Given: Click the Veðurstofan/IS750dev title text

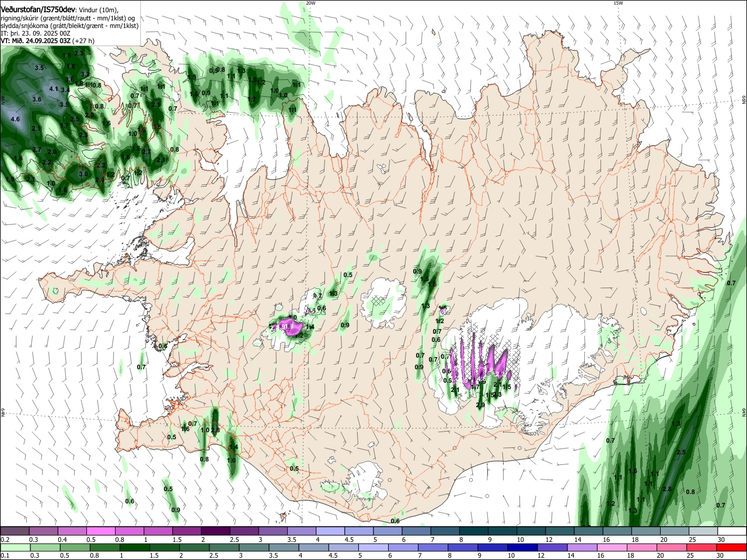Looking at the screenshot, I should click(x=39, y=10).
